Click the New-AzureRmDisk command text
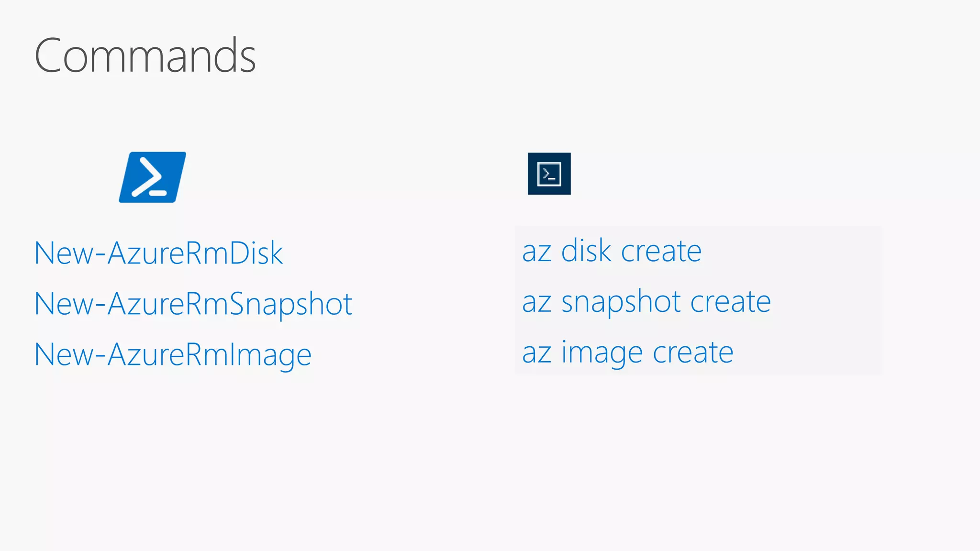 [x=158, y=253]
